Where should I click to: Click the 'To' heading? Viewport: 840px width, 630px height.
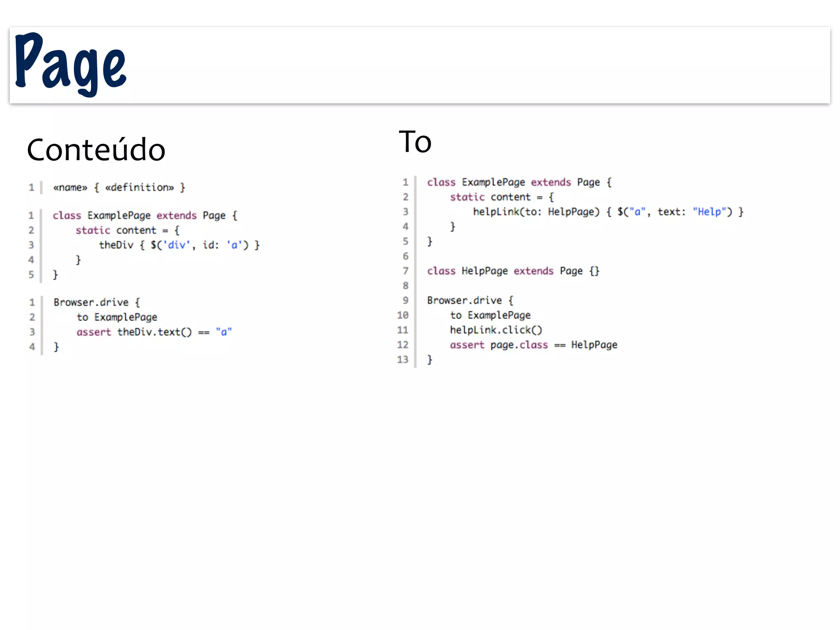pyautogui.click(x=415, y=142)
